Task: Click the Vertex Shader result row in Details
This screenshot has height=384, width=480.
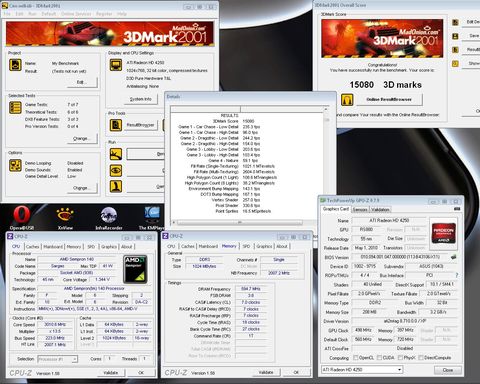Action: pos(236,200)
